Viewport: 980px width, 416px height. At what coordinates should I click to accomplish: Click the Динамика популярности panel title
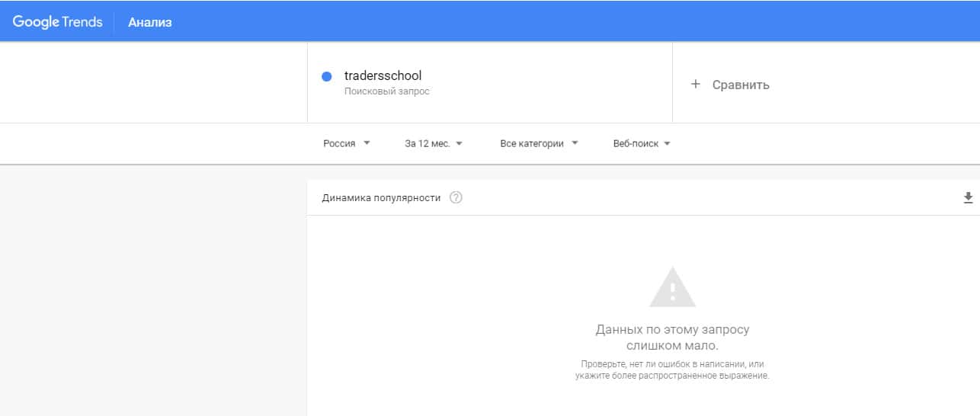pyautogui.click(x=381, y=198)
